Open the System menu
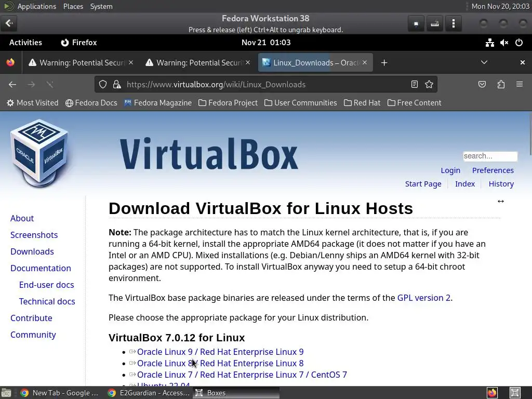Viewport: 532px width, 399px height. (101, 6)
